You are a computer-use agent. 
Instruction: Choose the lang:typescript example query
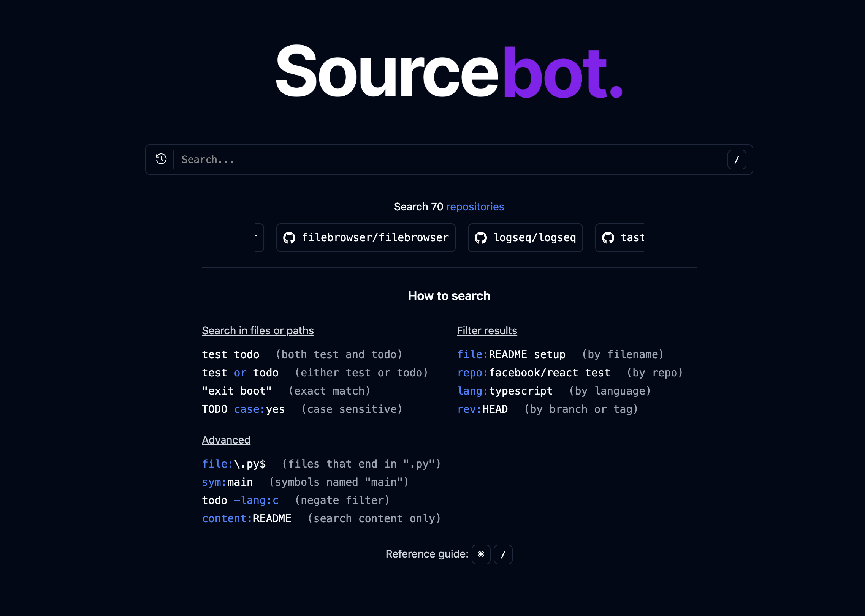[505, 391]
